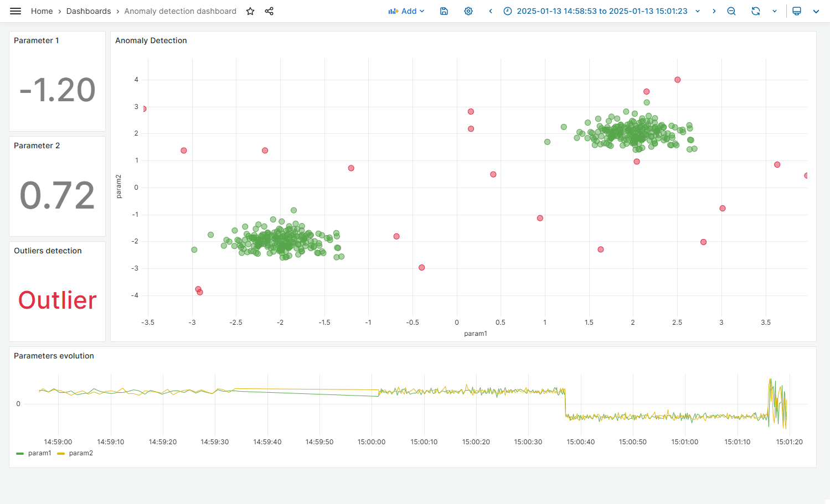Open the hamburger navigation menu
The image size is (830, 504).
tap(16, 11)
